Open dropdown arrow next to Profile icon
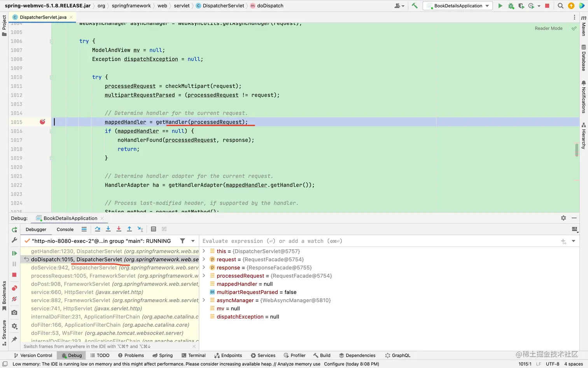 coord(539,6)
